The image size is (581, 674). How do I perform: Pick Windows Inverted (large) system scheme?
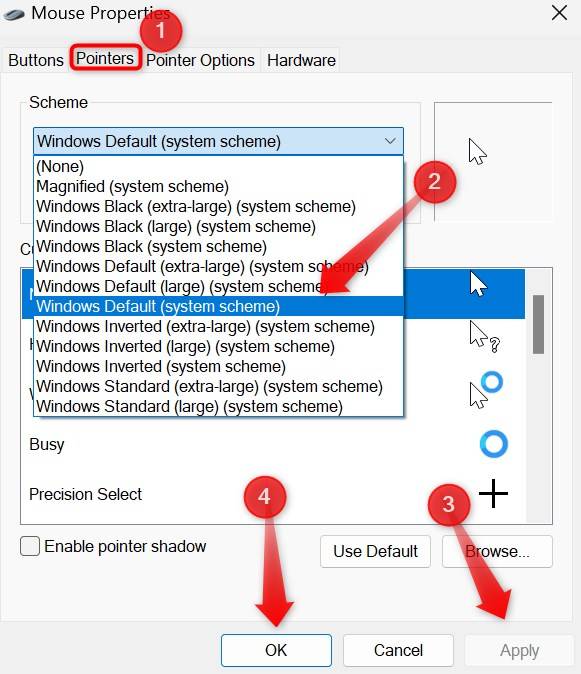(x=185, y=346)
